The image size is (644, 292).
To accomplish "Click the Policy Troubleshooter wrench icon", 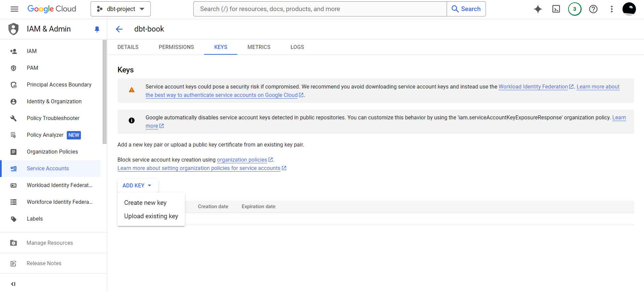I will [13, 118].
